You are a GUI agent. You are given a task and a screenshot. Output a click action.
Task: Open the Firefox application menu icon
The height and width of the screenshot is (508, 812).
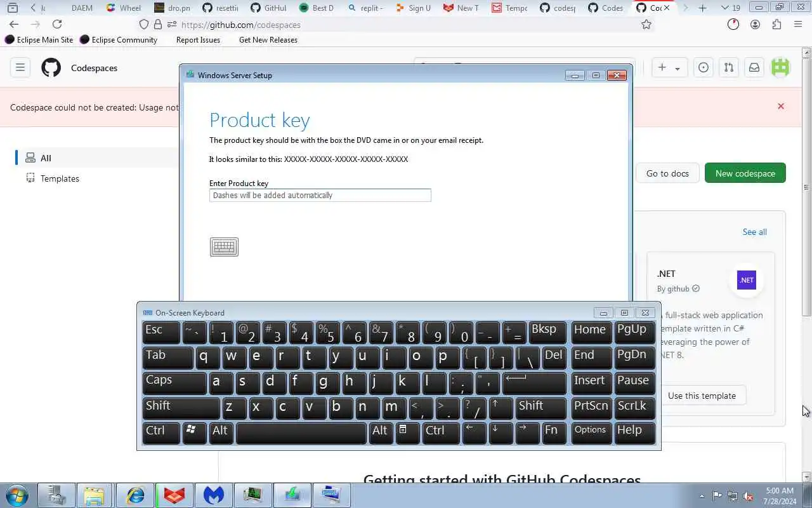[798, 24]
